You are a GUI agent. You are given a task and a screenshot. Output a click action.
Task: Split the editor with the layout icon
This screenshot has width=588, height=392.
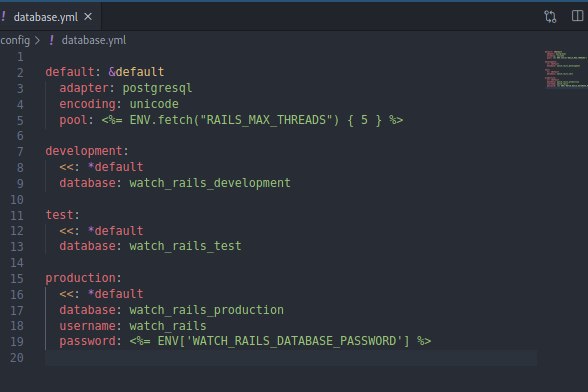577,16
